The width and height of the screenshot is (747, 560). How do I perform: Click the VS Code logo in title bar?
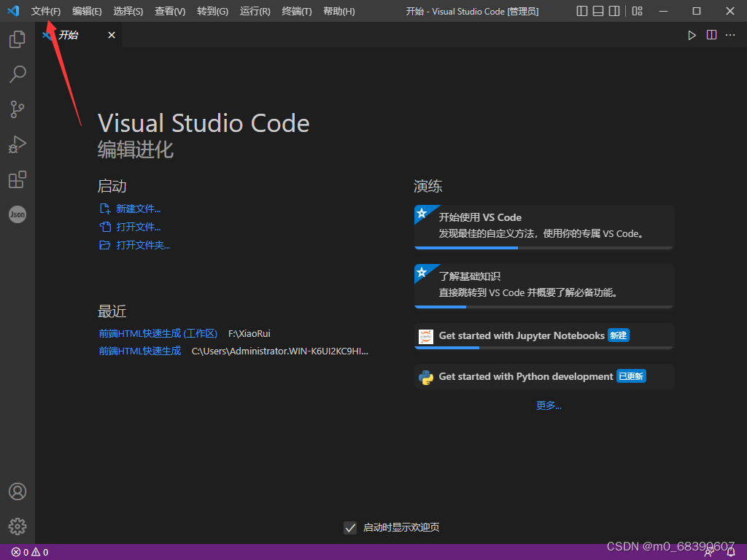coord(13,10)
